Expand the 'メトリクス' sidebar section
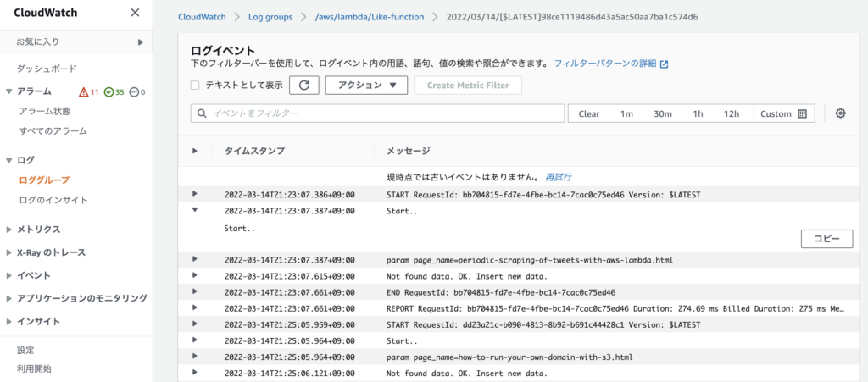Image resolution: width=868 pixels, height=382 pixels. [8, 230]
